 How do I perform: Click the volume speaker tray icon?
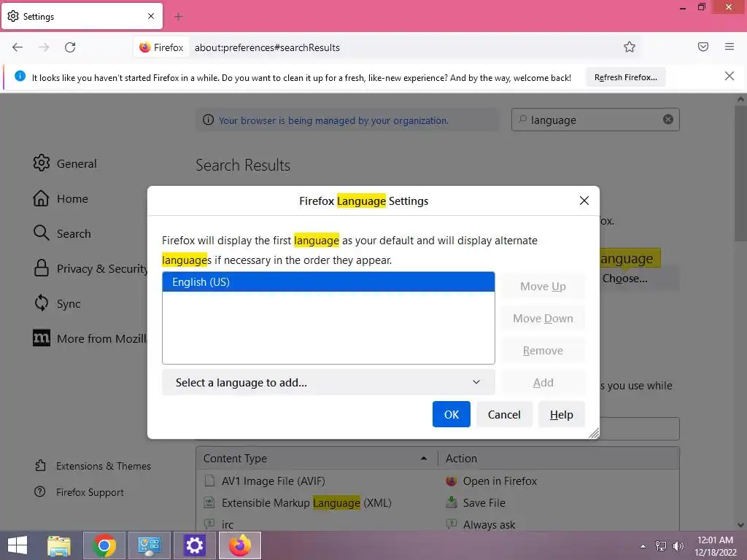(x=678, y=546)
